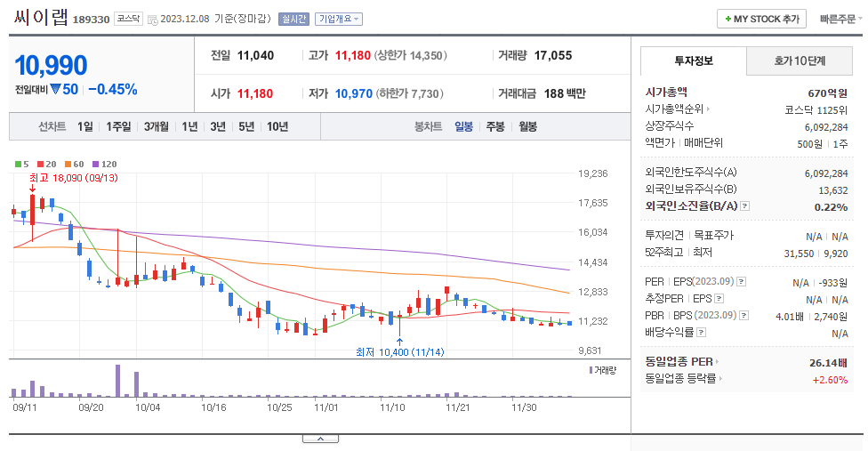This screenshot has width=868, height=451.
Task: Click the percent change -0.45%
Action: coord(113,90)
